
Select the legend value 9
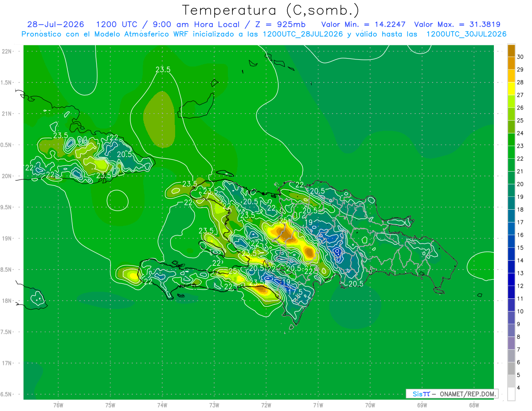[x=520, y=324]
